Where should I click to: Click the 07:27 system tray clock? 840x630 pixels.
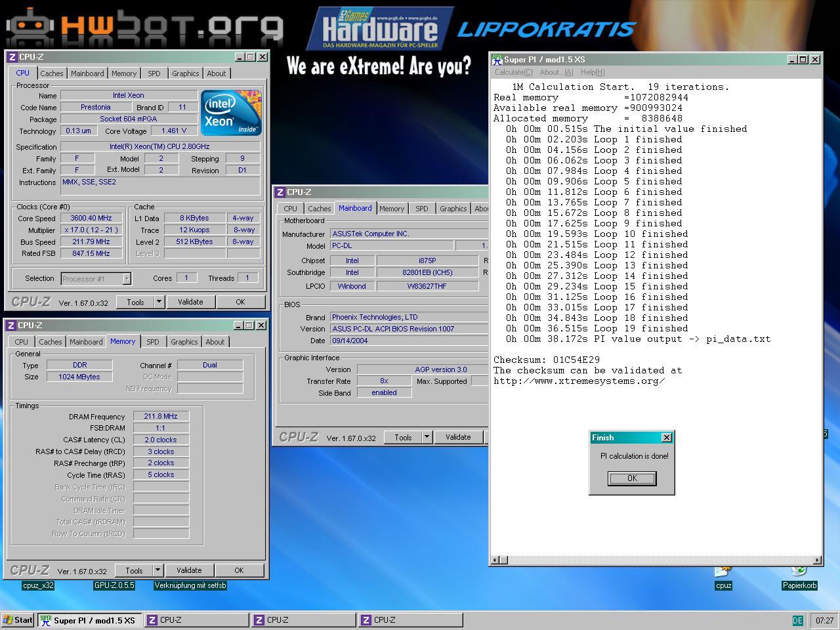(x=824, y=620)
